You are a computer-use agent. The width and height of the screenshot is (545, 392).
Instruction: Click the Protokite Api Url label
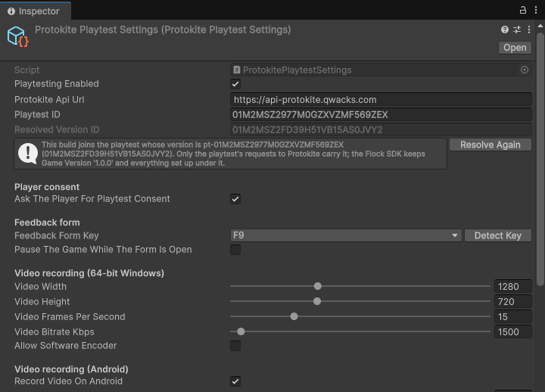[x=49, y=100]
